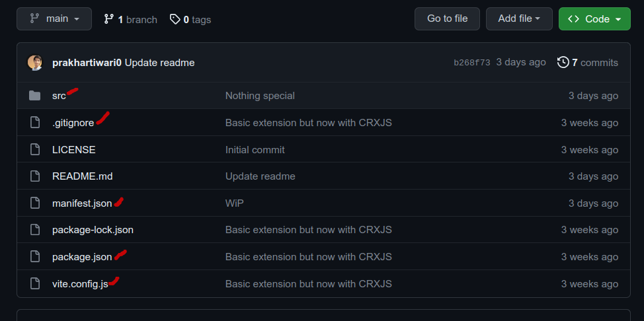This screenshot has width=644, height=321.
Task: Open the prakhartiwari0 profile link
Action: (87, 63)
